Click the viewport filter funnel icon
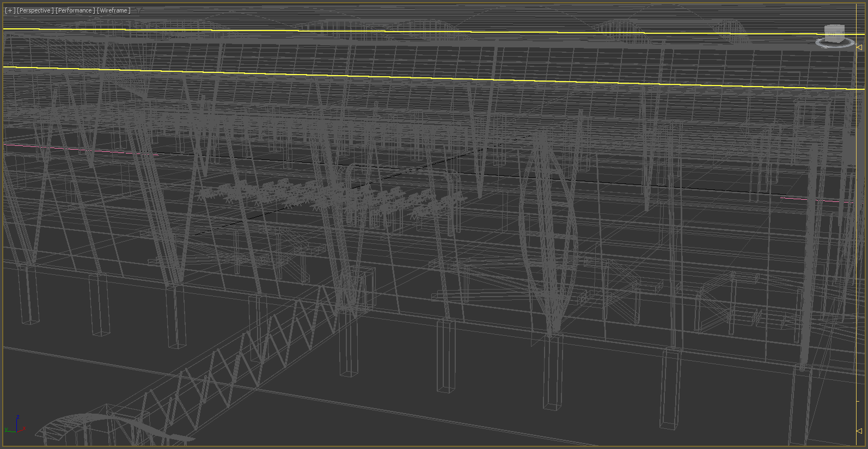 point(139,10)
